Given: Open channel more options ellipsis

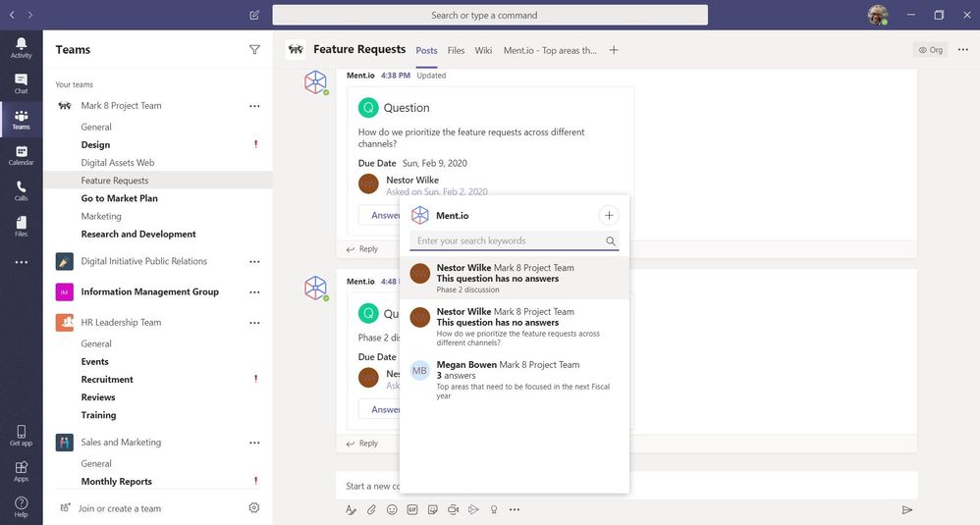Looking at the screenshot, I should pyautogui.click(x=963, y=50).
